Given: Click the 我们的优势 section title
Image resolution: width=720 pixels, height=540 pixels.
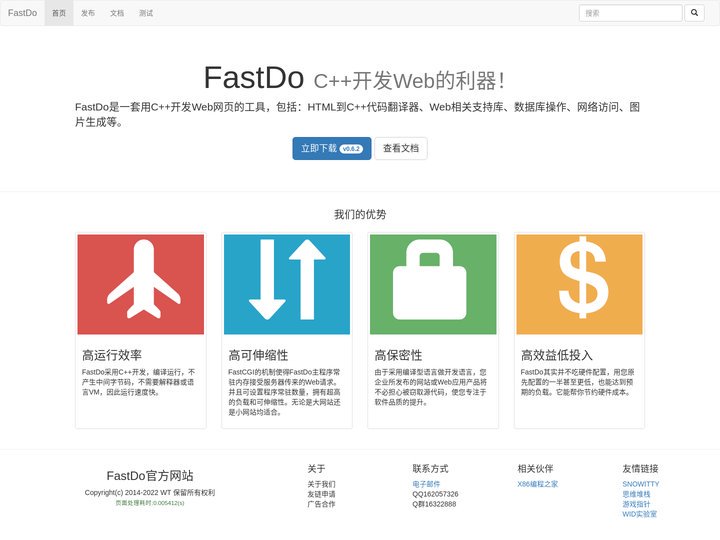Looking at the screenshot, I should tap(360, 214).
